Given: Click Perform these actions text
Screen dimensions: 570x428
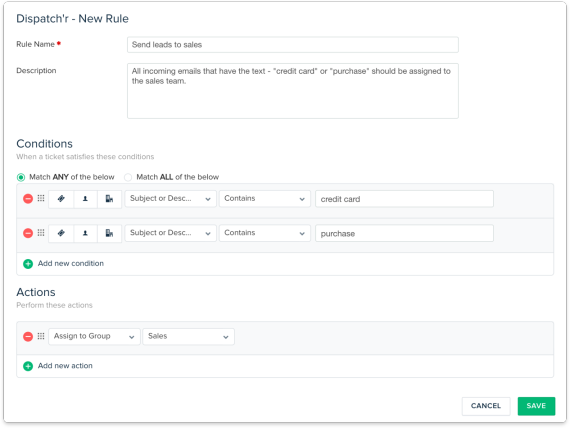Looking at the screenshot, I should [x=54, y=305].
